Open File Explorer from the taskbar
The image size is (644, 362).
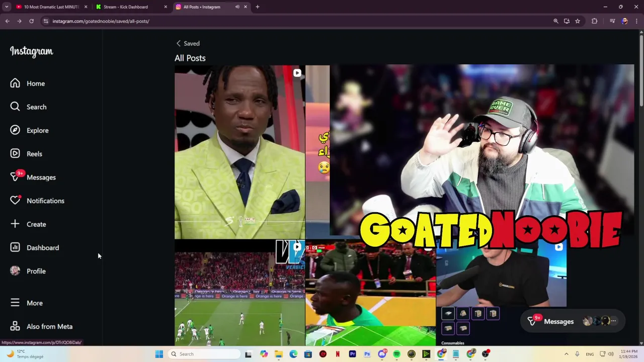pyautogui.click(x=278, y=354)
